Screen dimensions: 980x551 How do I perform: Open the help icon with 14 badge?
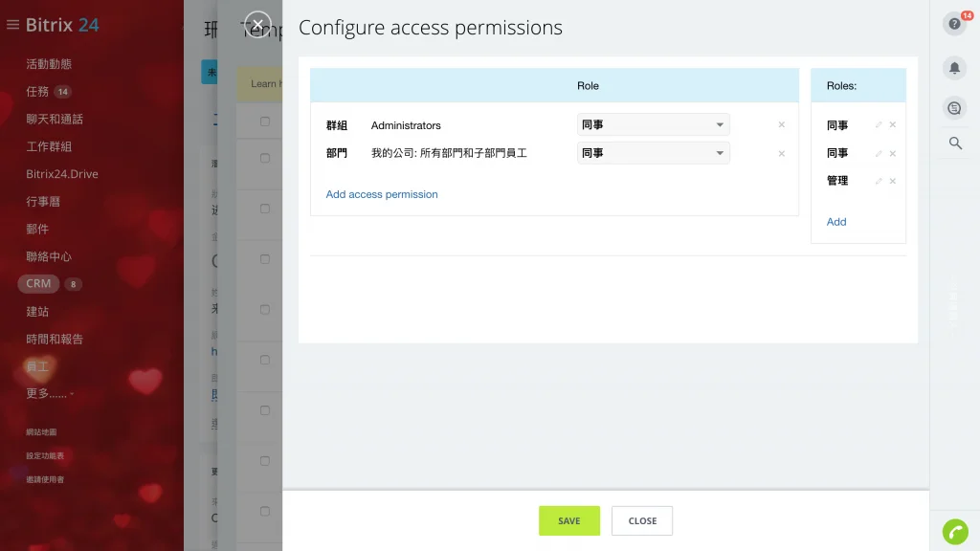[954, 24]
